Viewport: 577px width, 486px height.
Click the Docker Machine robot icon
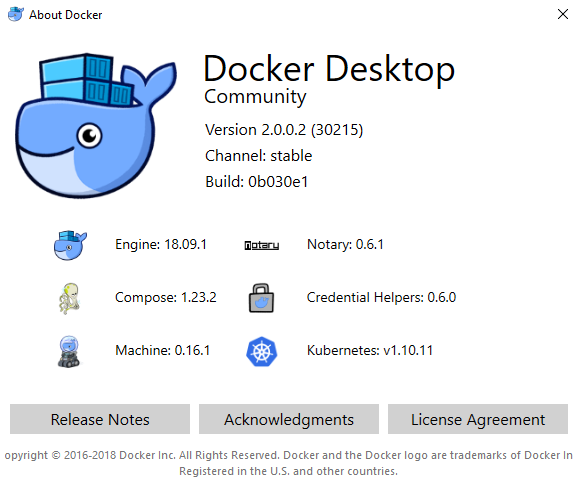click(69, 351)
